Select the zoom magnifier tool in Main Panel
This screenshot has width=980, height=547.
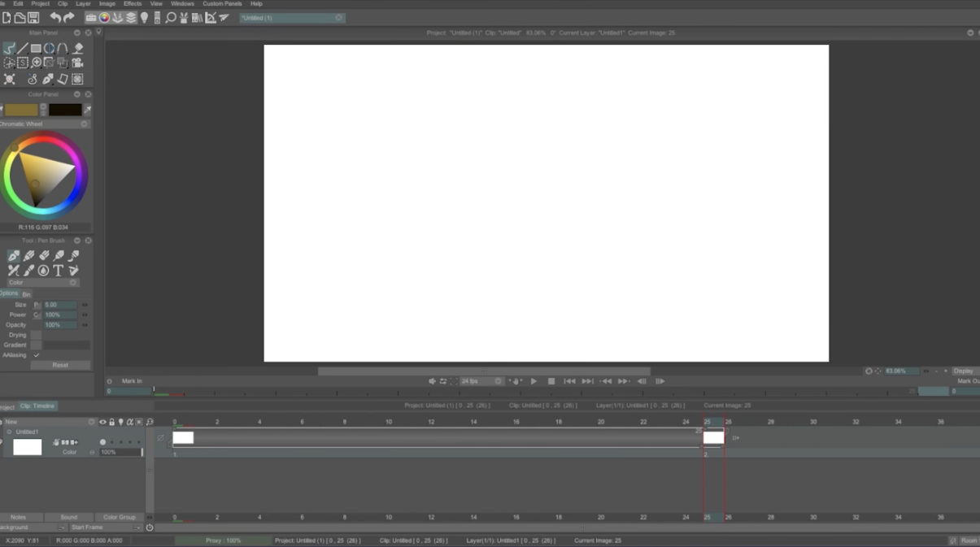pos(36,63)
